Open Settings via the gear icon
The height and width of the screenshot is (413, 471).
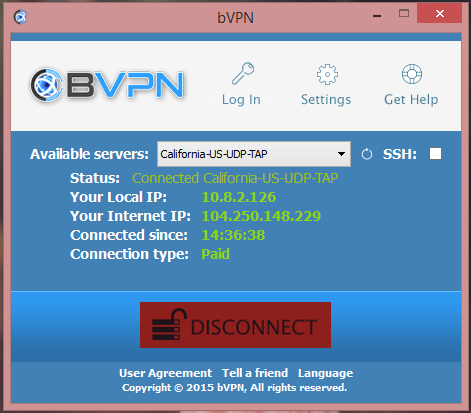[x=327, y=74]
